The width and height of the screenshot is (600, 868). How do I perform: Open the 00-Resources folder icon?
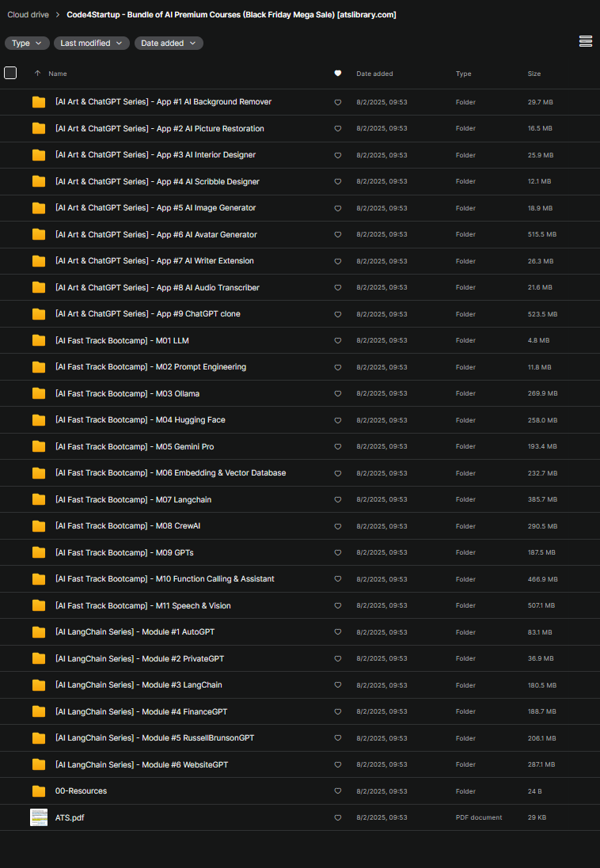[39, 791]
